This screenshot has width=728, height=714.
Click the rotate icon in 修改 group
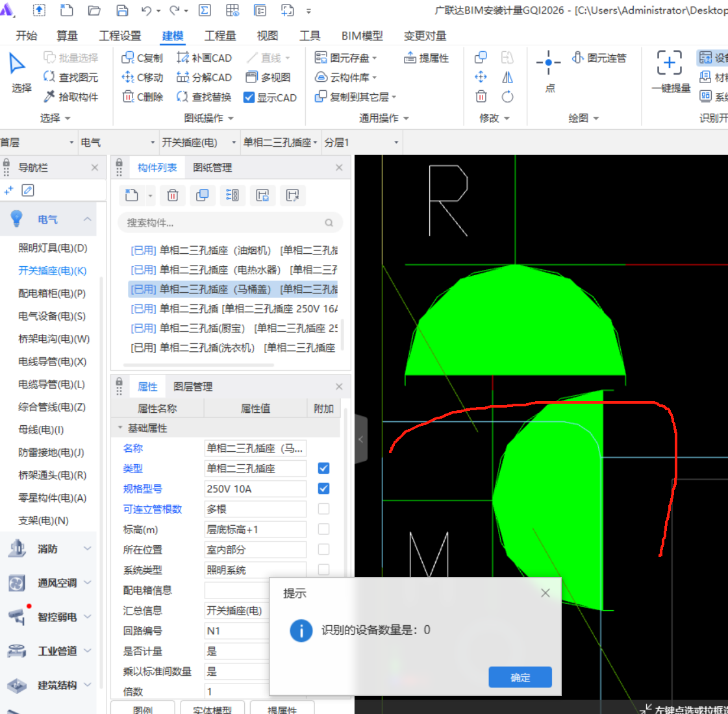(x=507, y=97)
